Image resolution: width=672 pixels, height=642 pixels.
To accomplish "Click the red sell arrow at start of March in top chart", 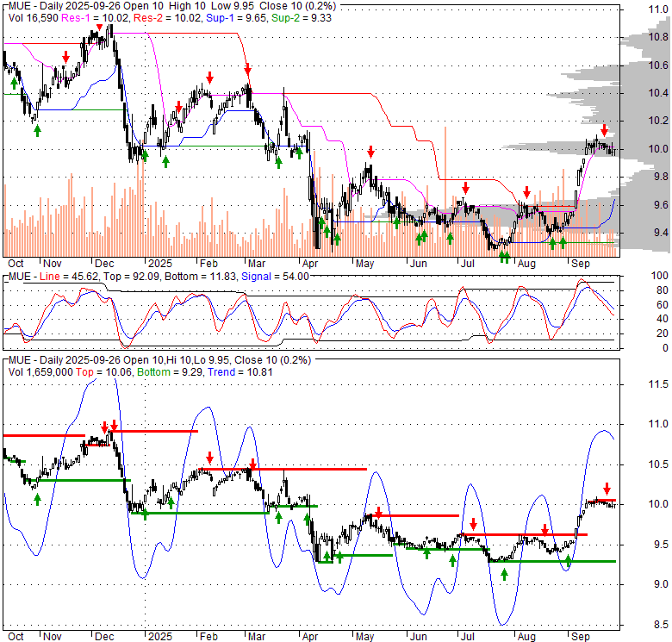I will tap(248, 69).
